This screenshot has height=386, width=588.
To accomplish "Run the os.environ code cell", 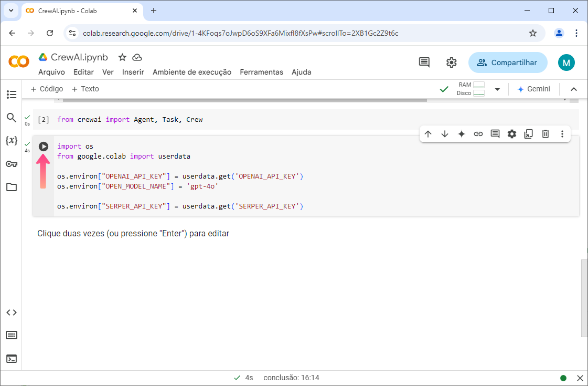I will 44,147.
